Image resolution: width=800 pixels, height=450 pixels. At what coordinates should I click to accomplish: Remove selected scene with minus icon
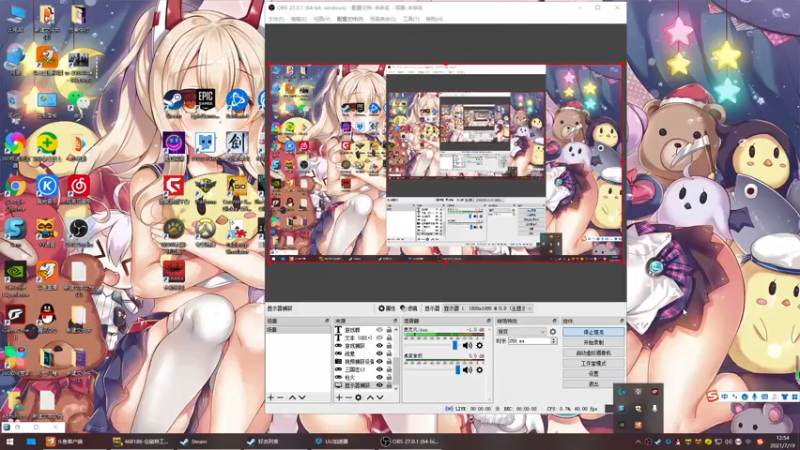tap(281, 397)
